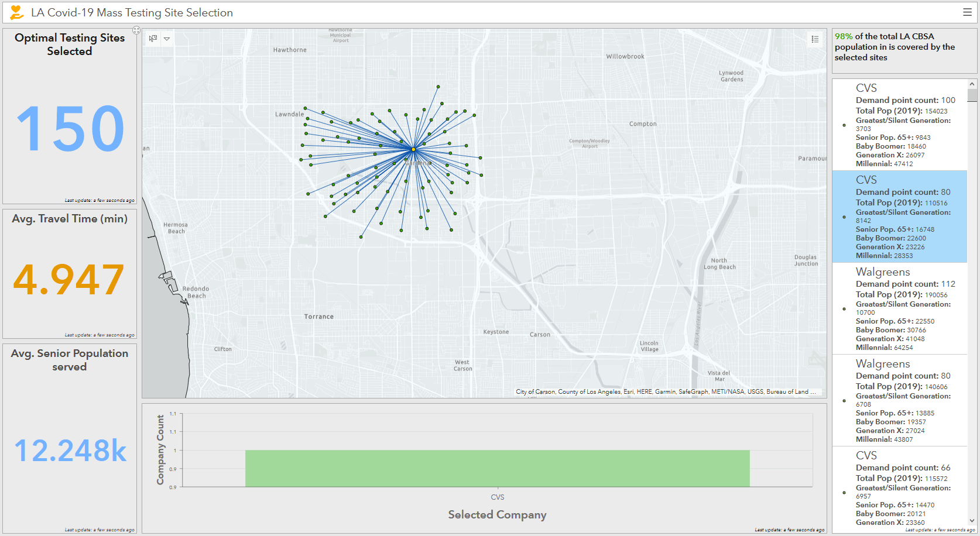This screenshot has width=980, height=536.
Task: Click the down arrow on the site list scrollbar
Action: click(x=972, y=520)
